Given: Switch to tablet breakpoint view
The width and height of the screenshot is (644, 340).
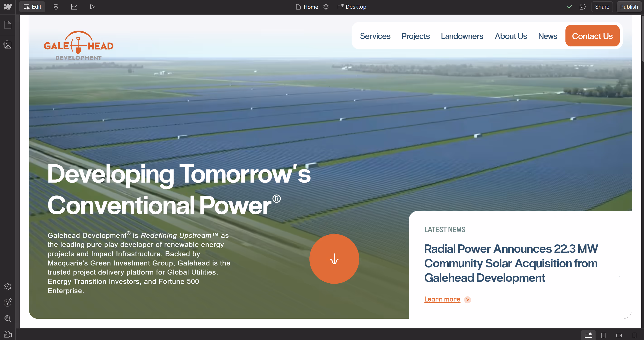Looking at the screenshot, I should [603, 335].
